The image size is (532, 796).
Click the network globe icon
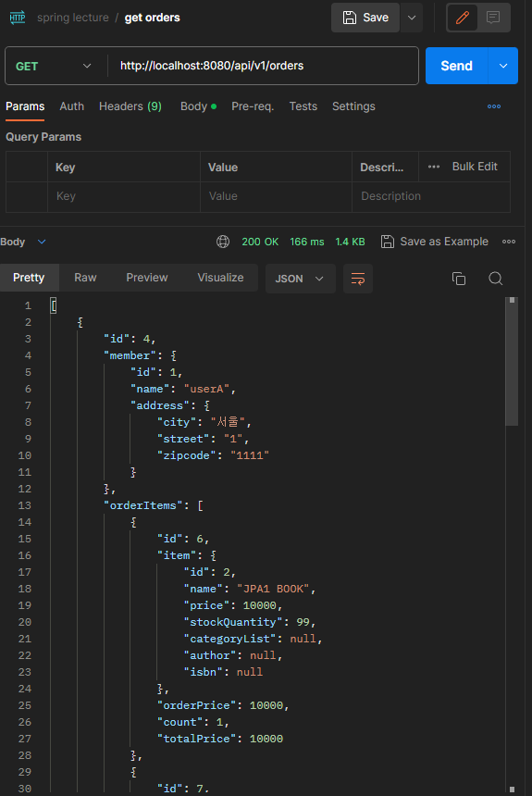click(223, 242)
